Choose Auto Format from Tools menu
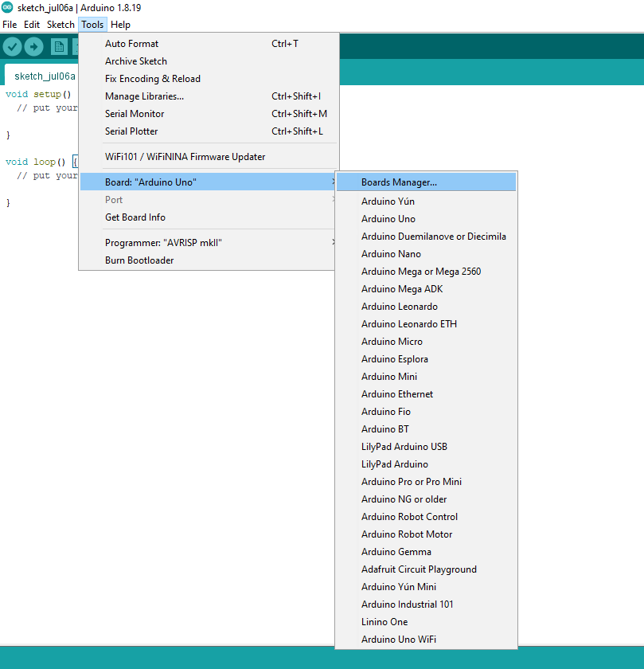This screenshot has height=669, width=644. point(208,44)
